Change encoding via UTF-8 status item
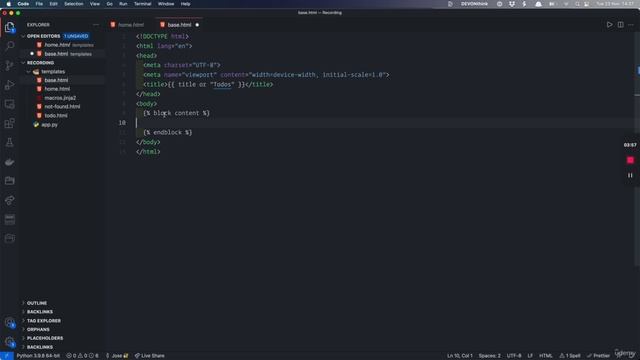640x360 pixels. 514,356
